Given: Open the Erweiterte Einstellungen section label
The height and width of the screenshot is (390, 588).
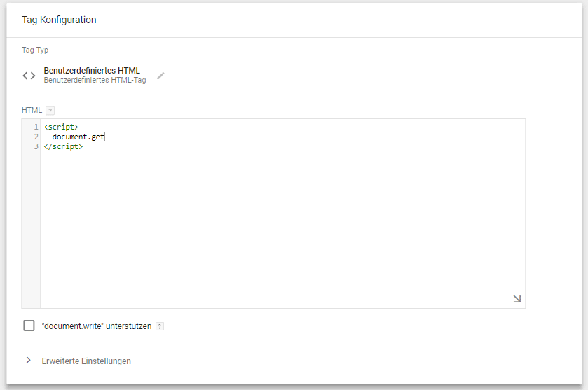Looking at the screenshot, I should pyautogui.click(x=86, y=361).
